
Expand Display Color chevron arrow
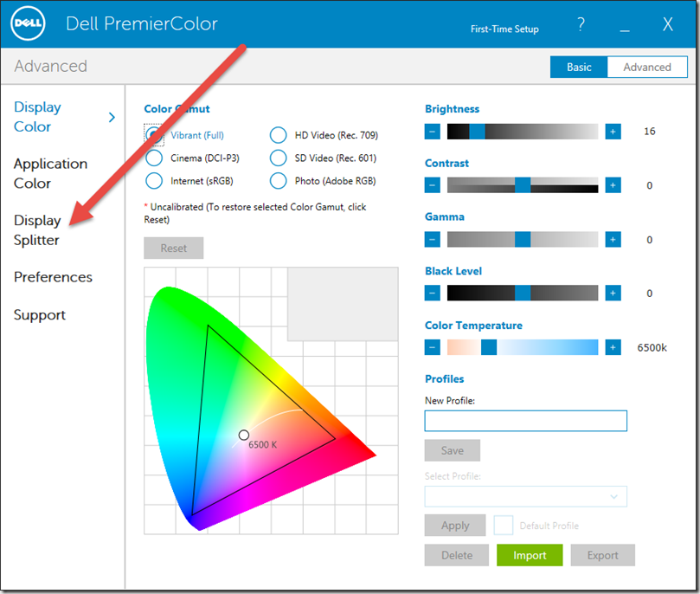pos(112,117)
